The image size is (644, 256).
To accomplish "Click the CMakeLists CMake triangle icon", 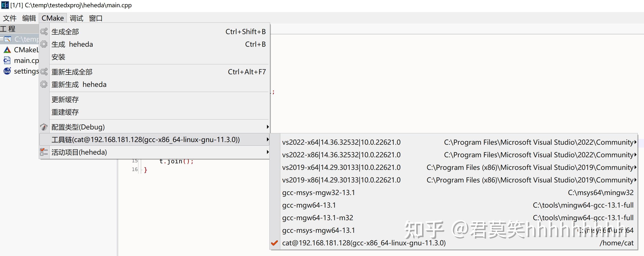I will click(x=7, y=50).
